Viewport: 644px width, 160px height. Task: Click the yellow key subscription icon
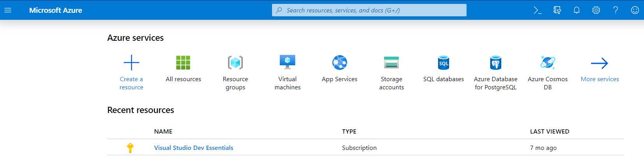pyautogui.click(x=130, y=148)
